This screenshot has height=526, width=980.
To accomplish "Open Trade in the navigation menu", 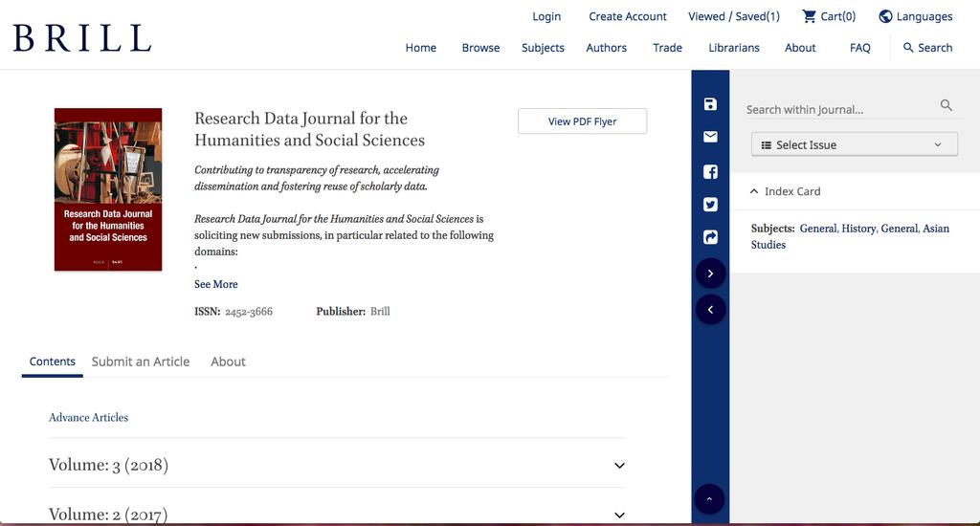I will (x=667, y=48).
